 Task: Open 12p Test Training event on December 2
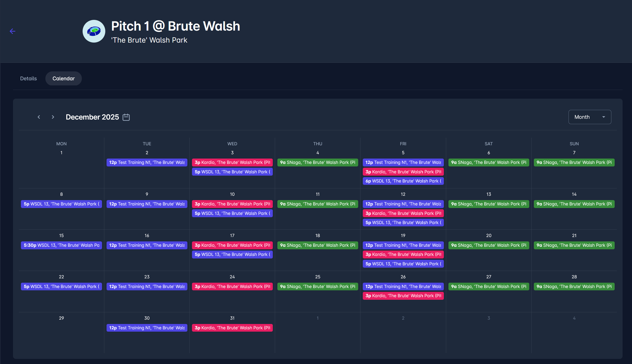coord(147,162)
